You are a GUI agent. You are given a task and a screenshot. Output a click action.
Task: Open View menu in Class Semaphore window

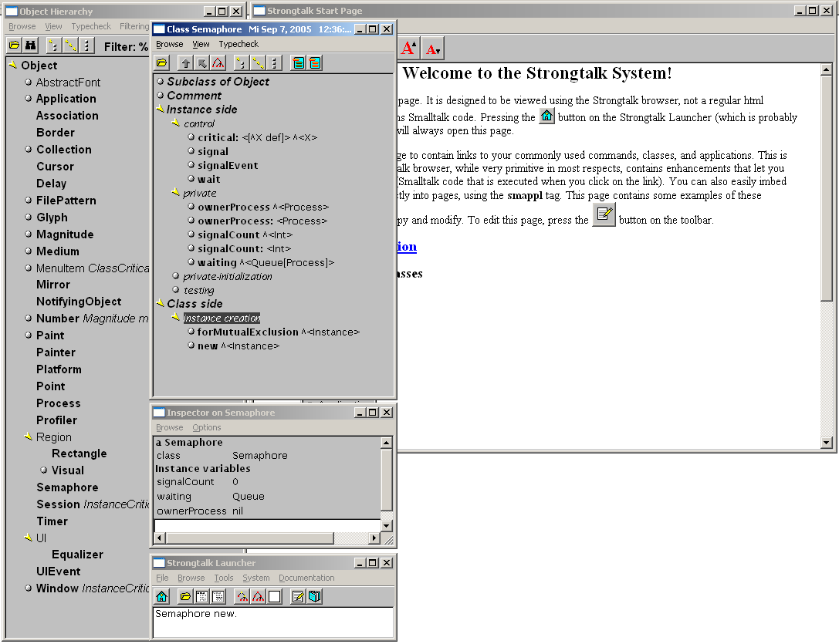click(x=201, y=44)
